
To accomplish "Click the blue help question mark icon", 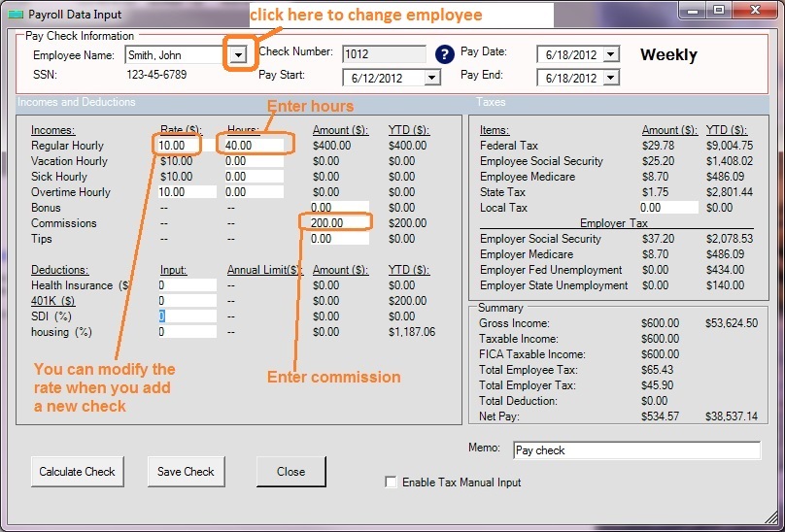I will coord(445,54).
